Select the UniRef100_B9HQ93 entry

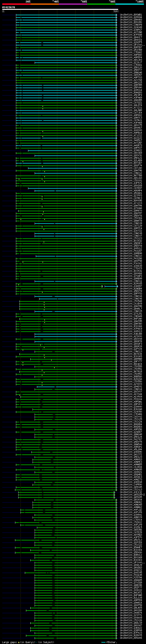131,93
